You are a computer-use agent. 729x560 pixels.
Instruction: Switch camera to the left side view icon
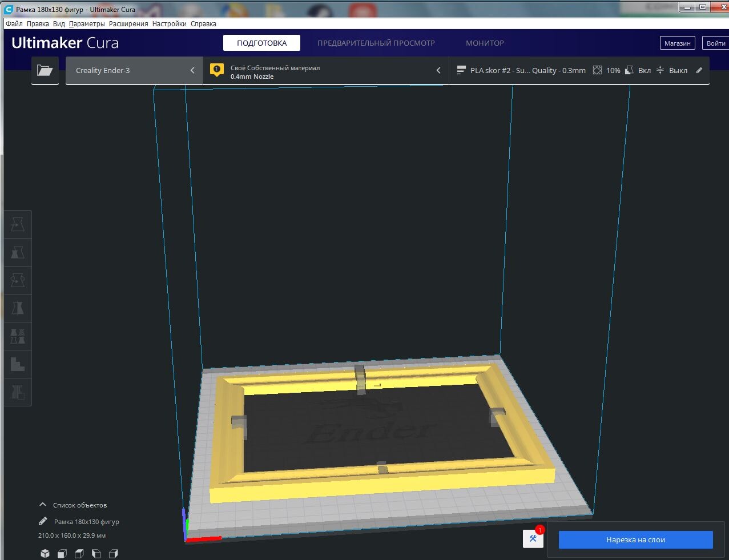click(96, 553)
